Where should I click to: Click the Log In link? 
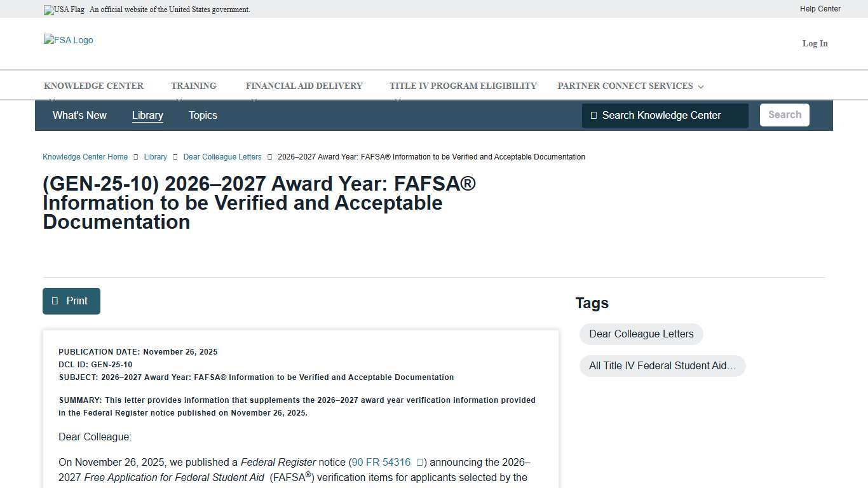(815, 43)
